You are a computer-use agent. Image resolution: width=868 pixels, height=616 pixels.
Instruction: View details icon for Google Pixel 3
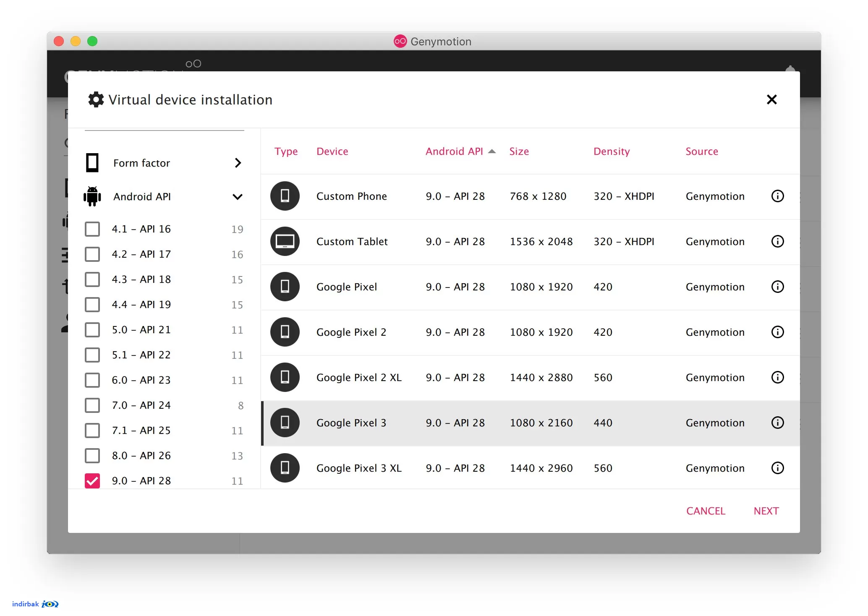777,423
